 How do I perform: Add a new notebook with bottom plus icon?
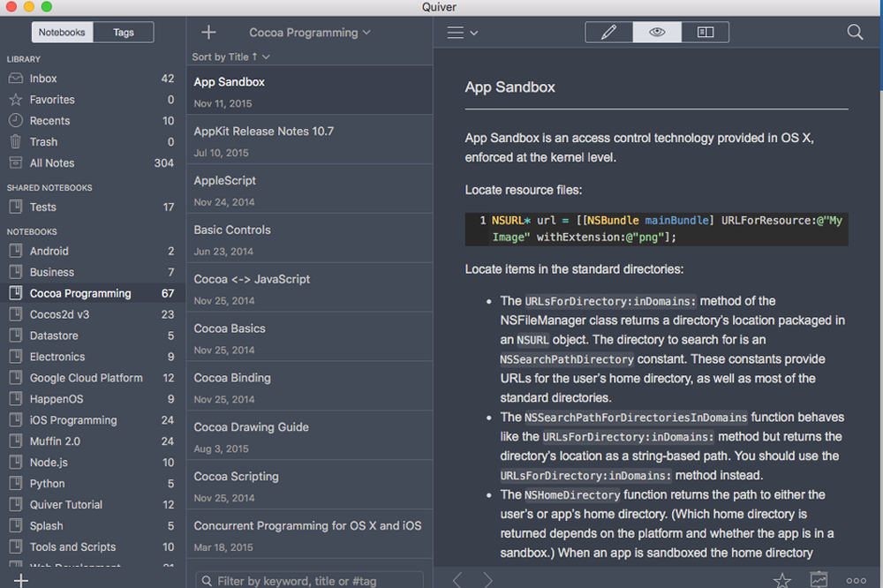coord(21,580)
